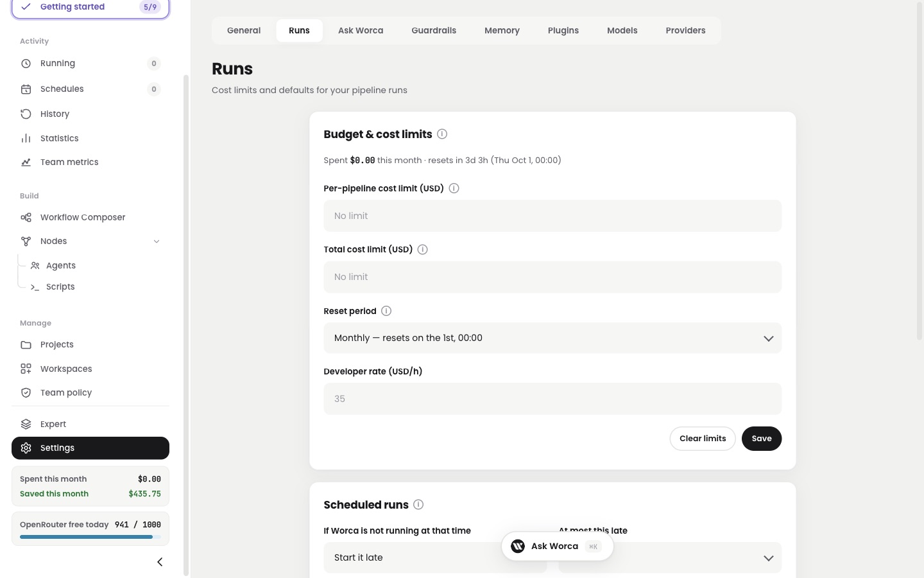Click the Workspaces grid icon
This screenshot has width=924, height=578.
(x=26, y=369)
